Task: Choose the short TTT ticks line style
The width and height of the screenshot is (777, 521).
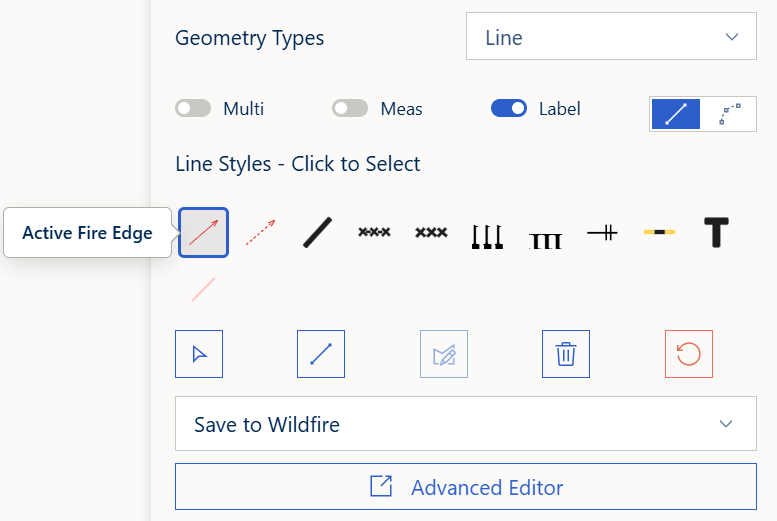Action: (x=546, y=240)
